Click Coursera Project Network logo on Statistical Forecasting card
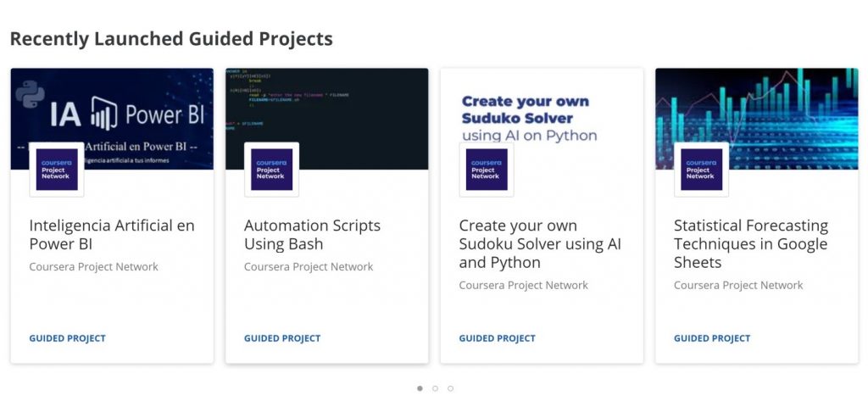The width and height of the screenshot is (868, 407). pyautogui.click(x=701, y=170)
